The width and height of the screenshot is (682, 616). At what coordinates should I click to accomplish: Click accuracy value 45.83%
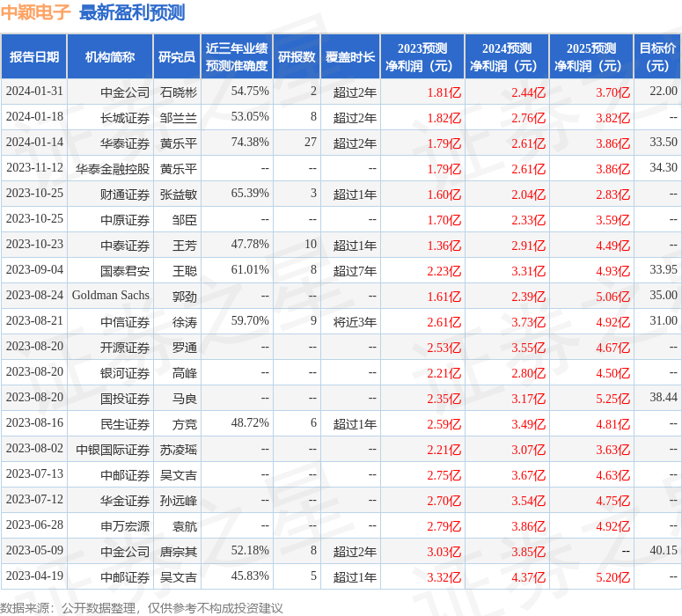point(250,576)
